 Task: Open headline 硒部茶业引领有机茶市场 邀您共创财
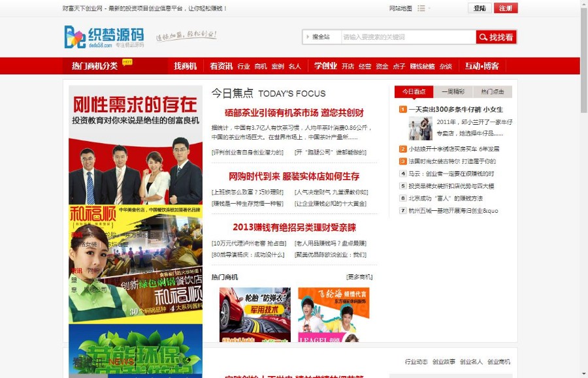[294, 113]
